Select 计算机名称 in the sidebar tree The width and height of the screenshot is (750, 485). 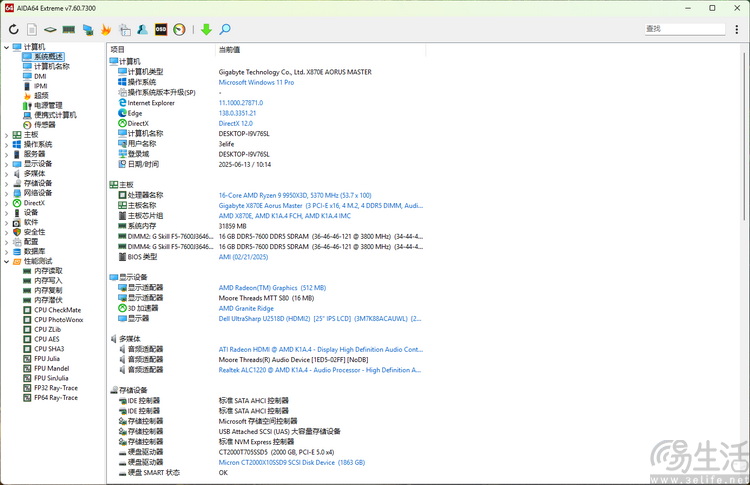(46, 66)
